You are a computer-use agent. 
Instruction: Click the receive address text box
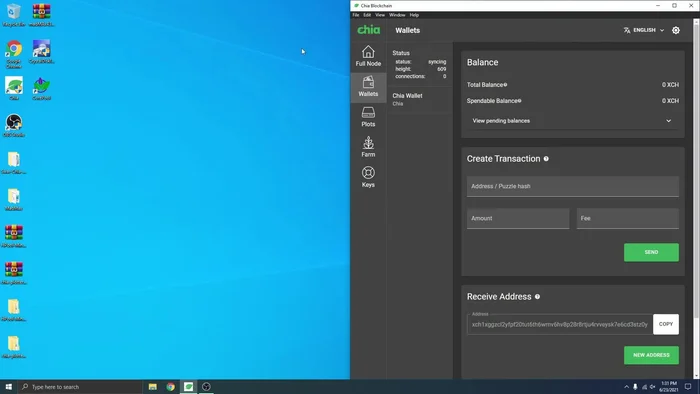click(x=560, y=324)
